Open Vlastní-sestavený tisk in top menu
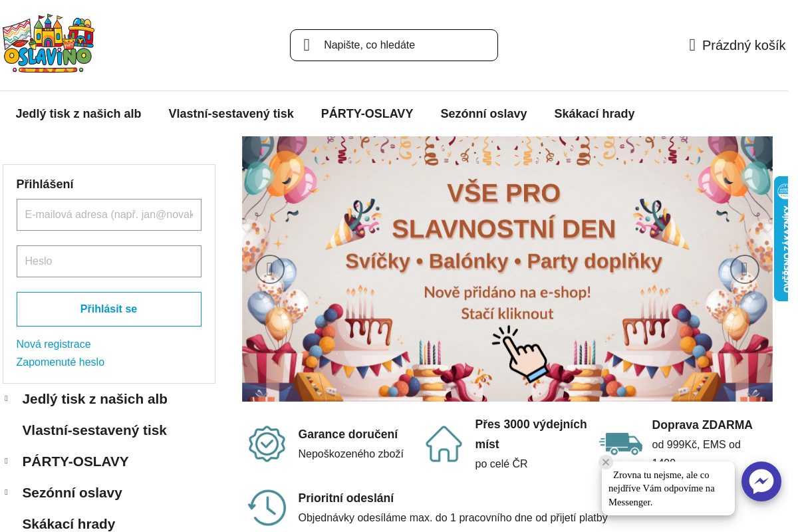 coord(231,114)
